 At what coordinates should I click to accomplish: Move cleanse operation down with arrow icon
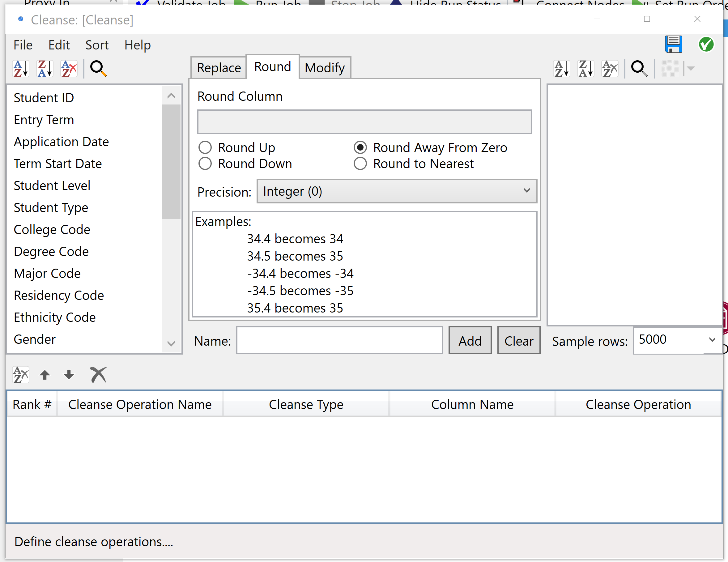pyautogui.click(x=69, y=375)
